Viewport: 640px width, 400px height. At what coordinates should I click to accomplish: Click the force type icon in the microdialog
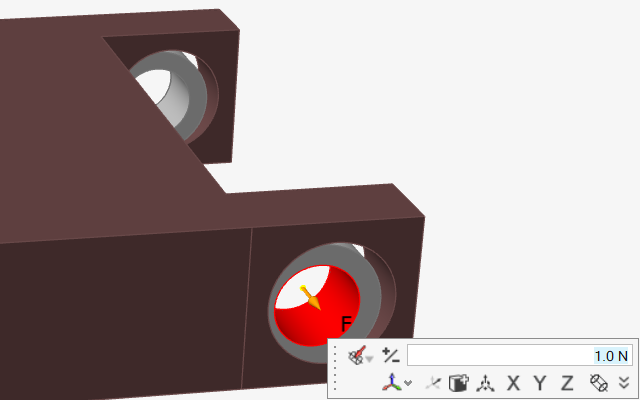pos(355,355)
